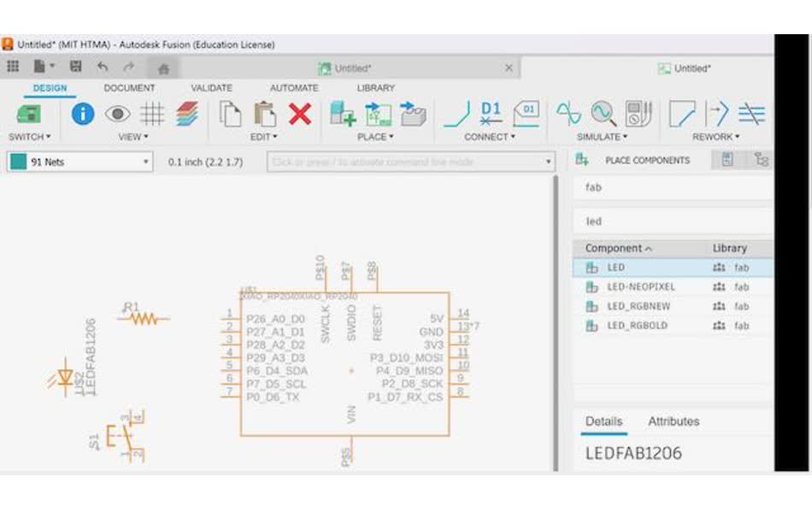Click the Place Components icon in the right panel
Screen dimensions: 812x513
[x=581, y=160]
